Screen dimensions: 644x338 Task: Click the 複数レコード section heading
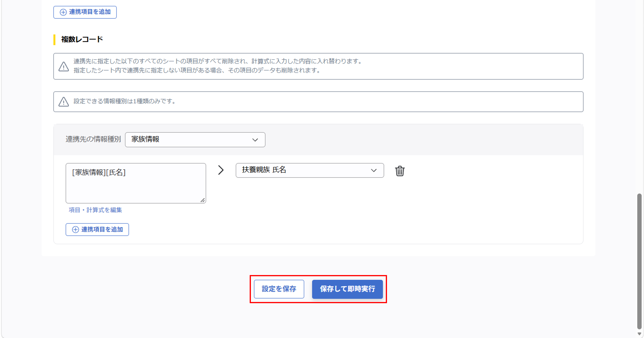(82, 39)
